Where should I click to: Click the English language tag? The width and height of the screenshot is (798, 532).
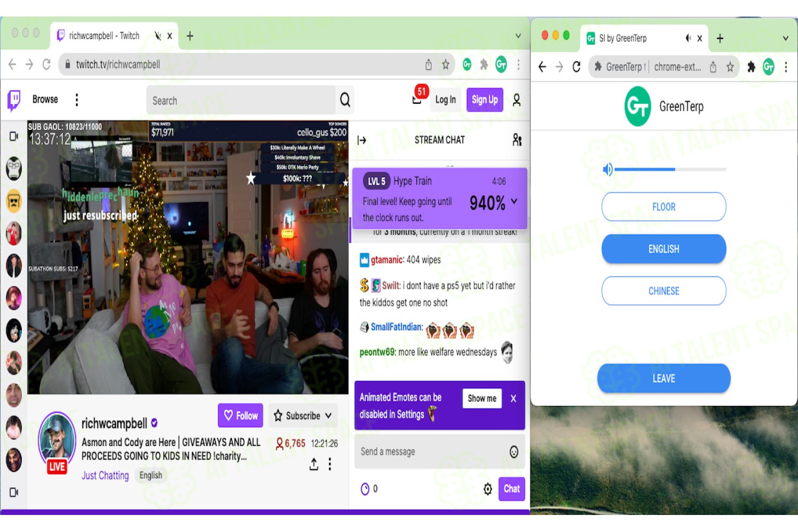pos(151,476)
